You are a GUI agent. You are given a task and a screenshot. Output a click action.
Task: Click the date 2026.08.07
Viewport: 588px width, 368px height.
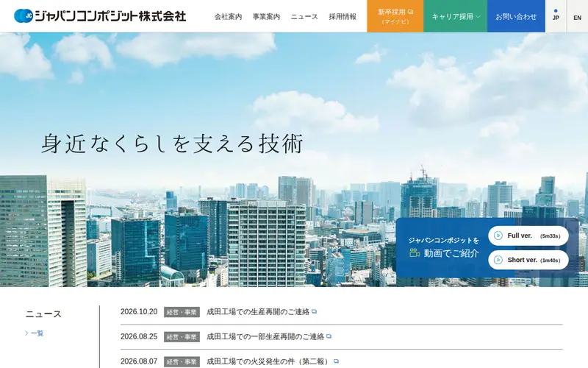pos(139,361)
